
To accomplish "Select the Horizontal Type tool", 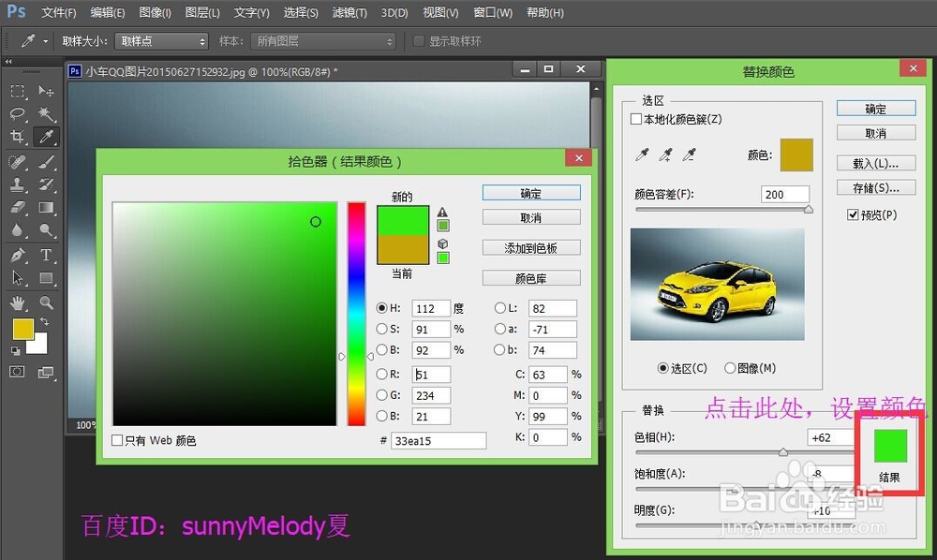I will point(46,255).
